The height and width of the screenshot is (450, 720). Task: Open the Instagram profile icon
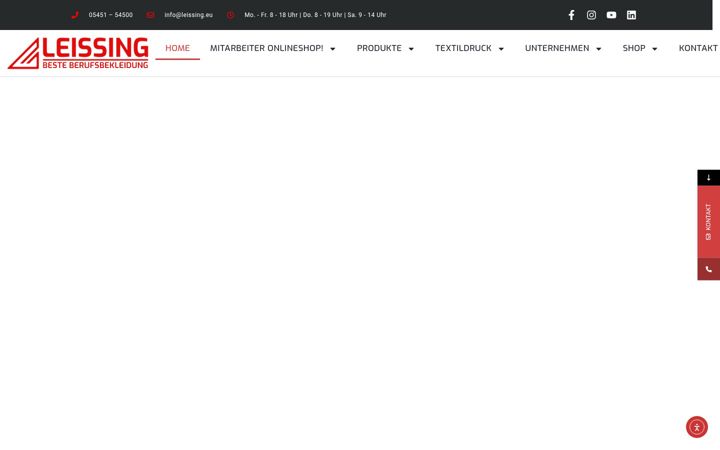591,15
